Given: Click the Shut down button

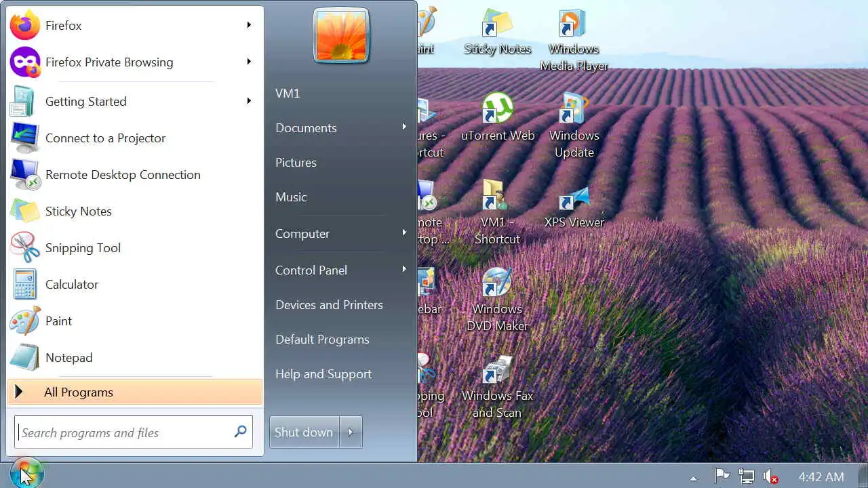Looking at the screenshot, I should 304,432.
